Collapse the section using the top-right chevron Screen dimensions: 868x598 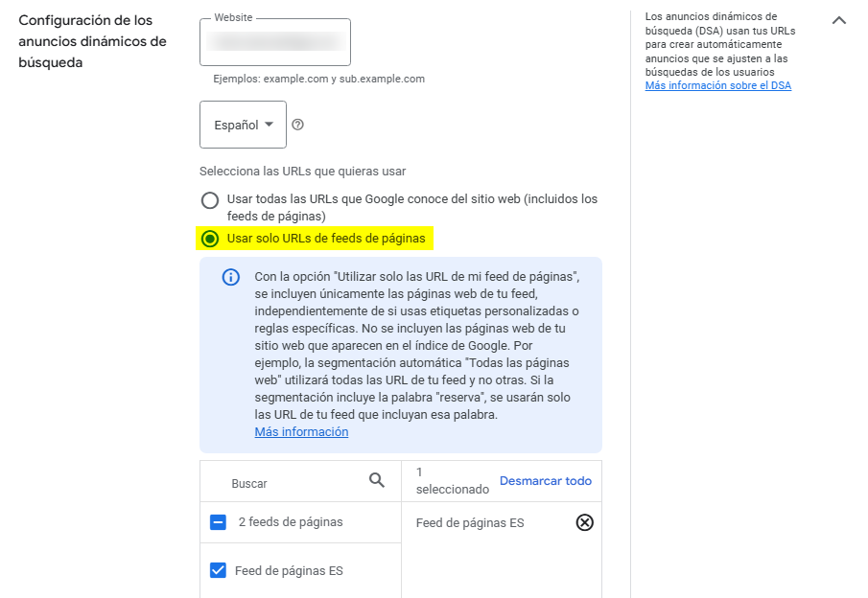[x=839, y=20]
